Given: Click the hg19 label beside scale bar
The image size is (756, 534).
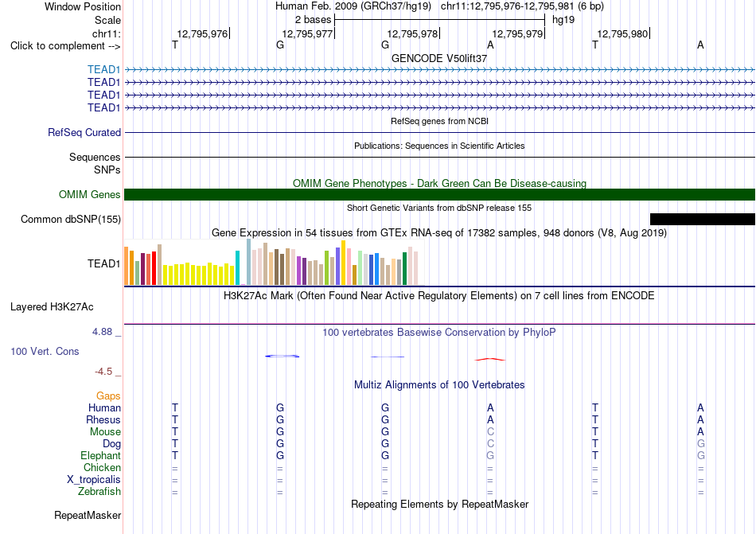Looking at the screenshot, I should tap(563, 20).
